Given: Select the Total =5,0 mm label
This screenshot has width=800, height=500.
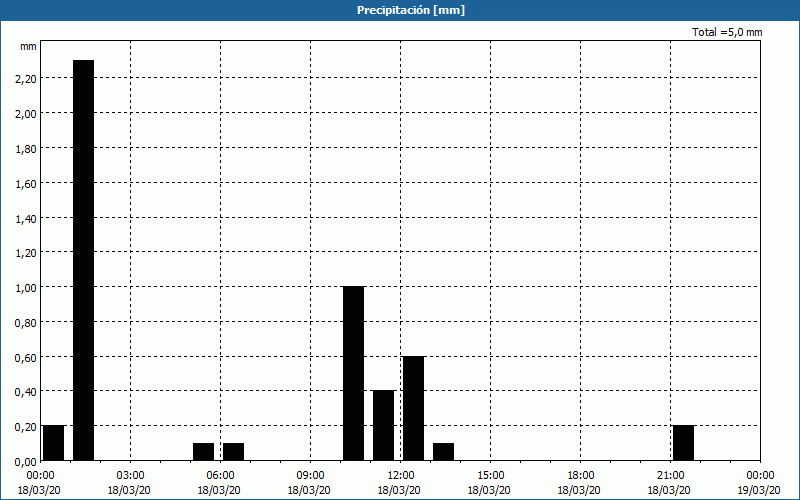Looking at the screenshot, I should click(727, 32).
